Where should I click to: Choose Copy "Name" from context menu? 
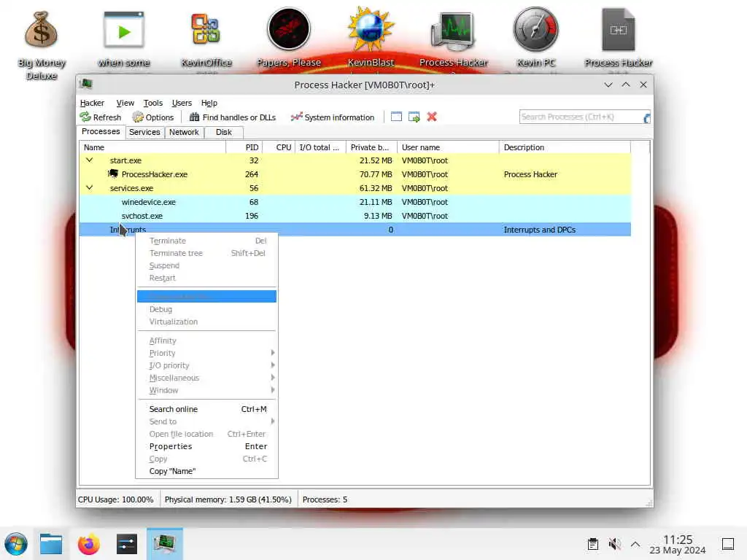tap(206, 471)
